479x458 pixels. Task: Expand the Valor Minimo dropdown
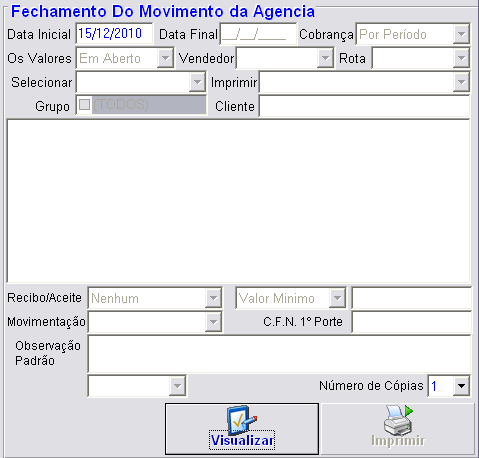(x=337, y=298)
